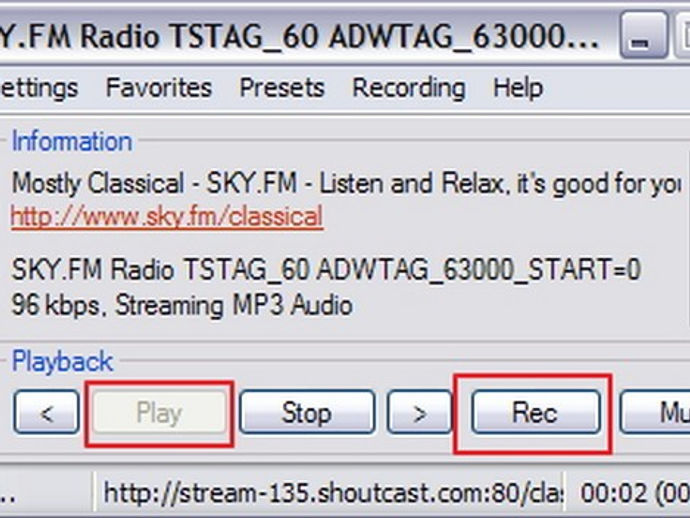This screenshot has height=518, width=690.
Task: Click the greyed-out Play button
Action: (159, 412)
